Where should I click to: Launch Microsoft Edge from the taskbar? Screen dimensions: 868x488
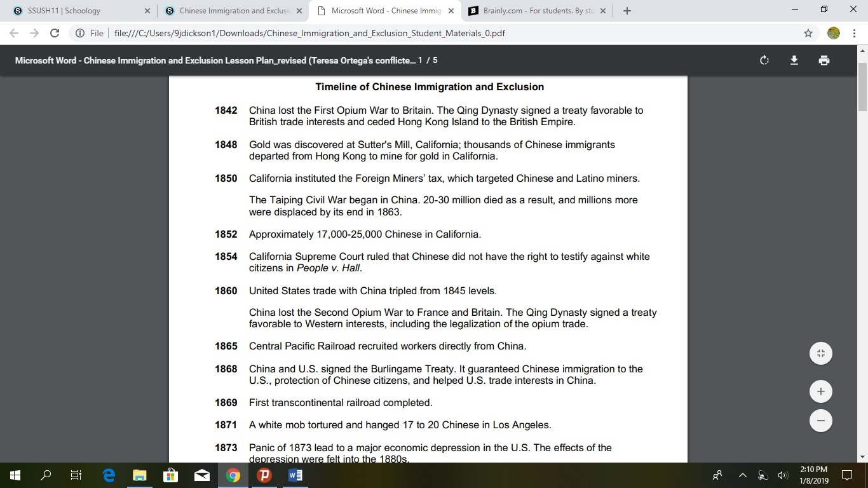point(109,475)
